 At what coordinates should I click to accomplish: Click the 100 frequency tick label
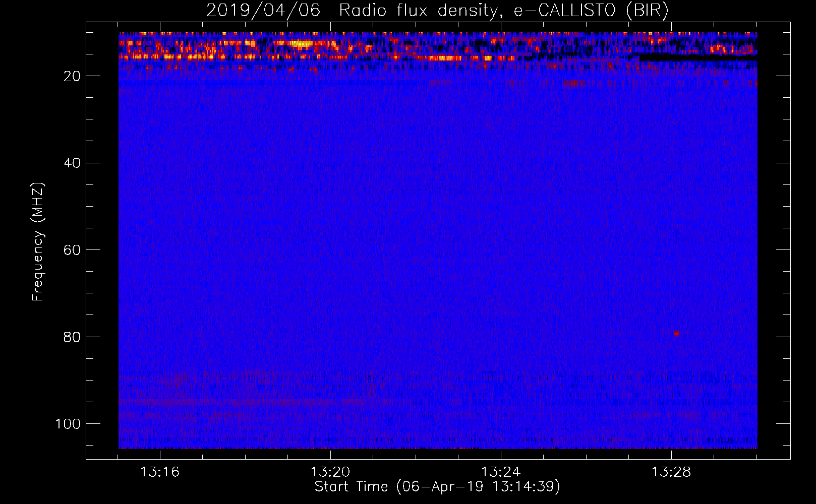coord(68,423)
